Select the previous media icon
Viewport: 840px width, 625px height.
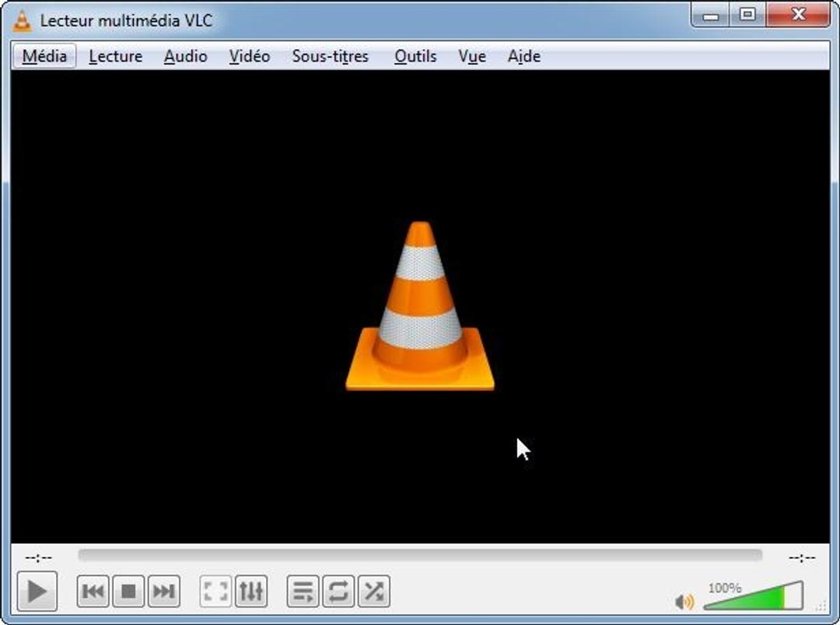(92, 591)
